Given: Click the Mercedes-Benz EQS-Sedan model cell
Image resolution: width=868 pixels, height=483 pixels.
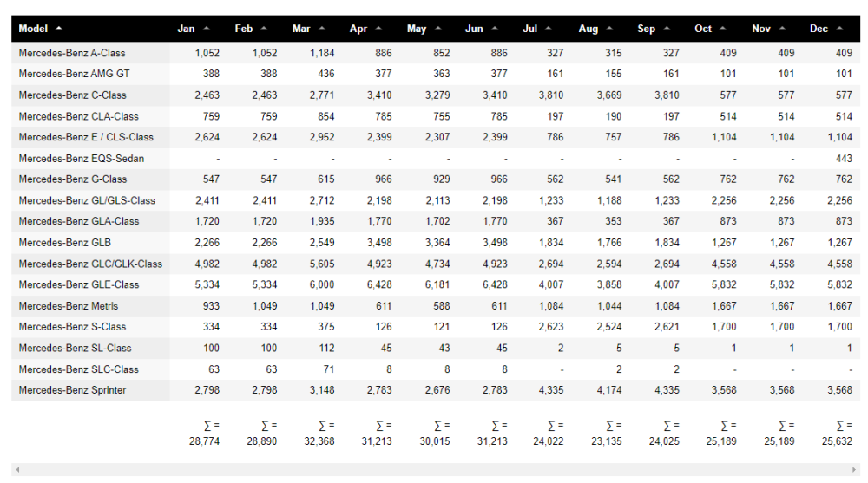Looking at the screenshot, I should pos(81,158).
